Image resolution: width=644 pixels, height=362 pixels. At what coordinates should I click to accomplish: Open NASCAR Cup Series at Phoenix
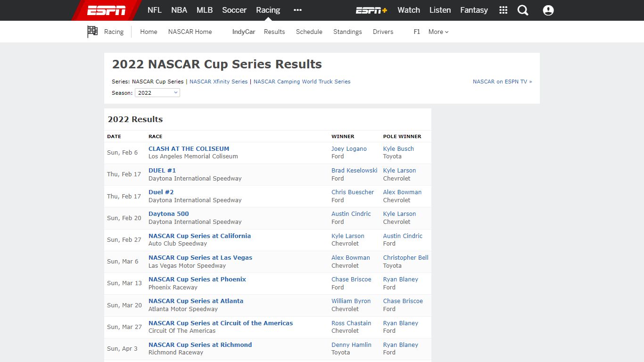[x=197, y=279]
